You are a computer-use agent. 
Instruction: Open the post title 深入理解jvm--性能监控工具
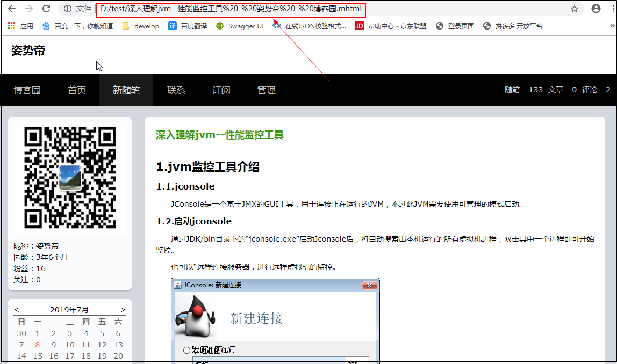point(220,135)
